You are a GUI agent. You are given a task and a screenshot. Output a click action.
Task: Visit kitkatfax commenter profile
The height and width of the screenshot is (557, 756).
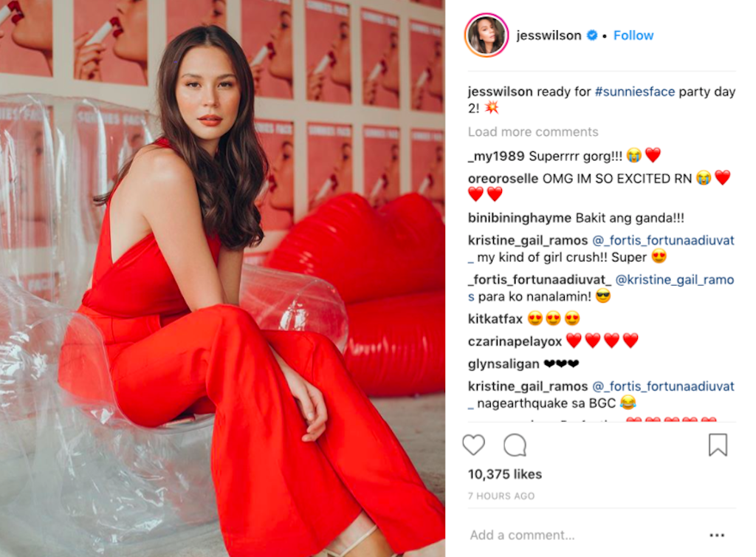(x=495, y=319)
